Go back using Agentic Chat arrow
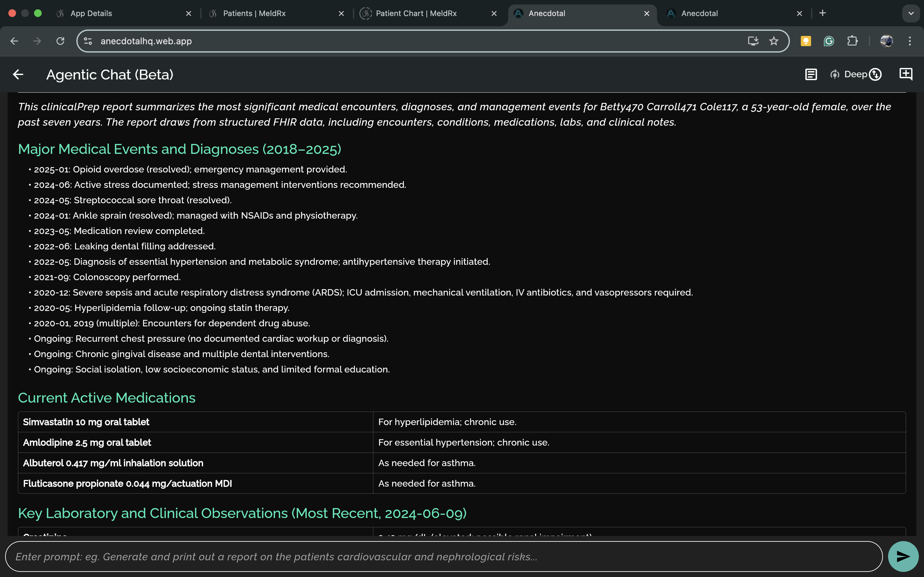This screenshot has height=577, width=924. pos(18,74)
